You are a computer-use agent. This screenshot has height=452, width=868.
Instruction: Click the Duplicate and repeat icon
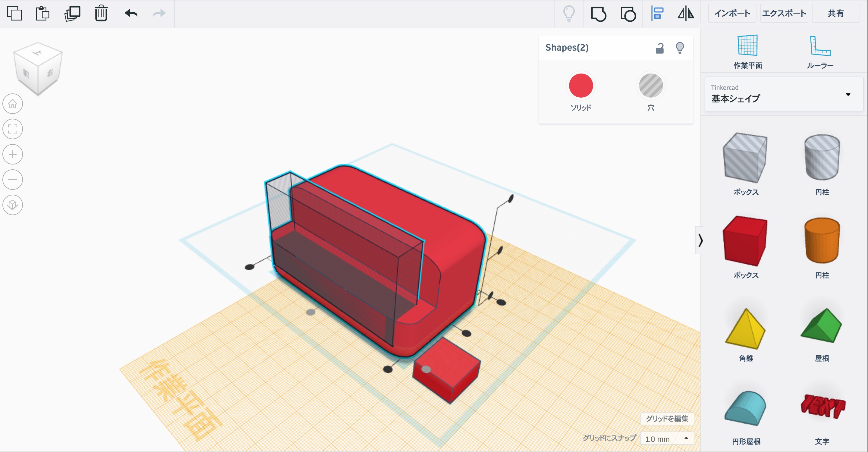72,14
